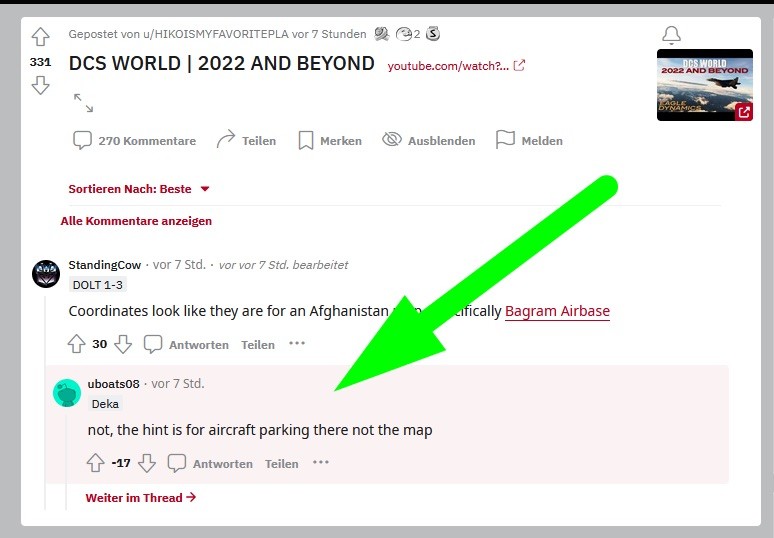Share uboats08's comment via Teilen
Viewport: 774px width, 538px height.
[282, 464]
